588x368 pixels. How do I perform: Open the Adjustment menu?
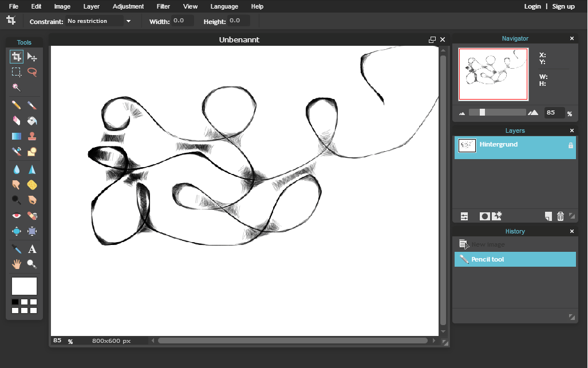pyautogui.click(x=128, y=6)
